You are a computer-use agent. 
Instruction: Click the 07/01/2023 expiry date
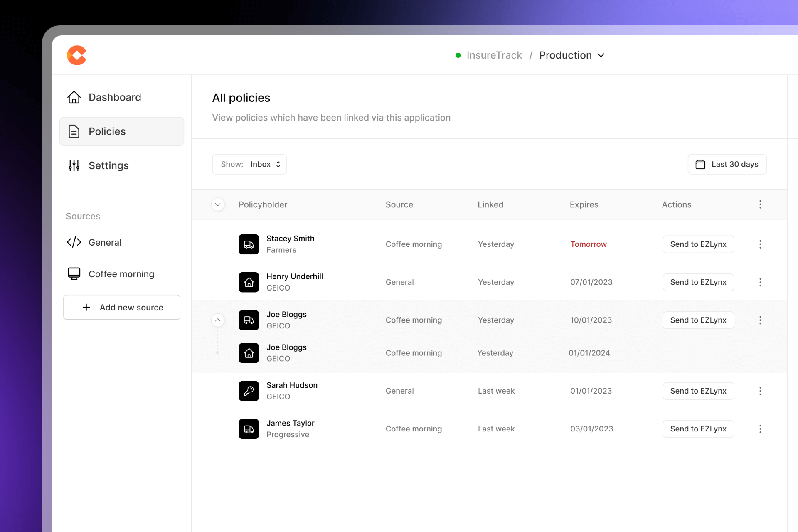pyautogui.click(x=591, y=282)
